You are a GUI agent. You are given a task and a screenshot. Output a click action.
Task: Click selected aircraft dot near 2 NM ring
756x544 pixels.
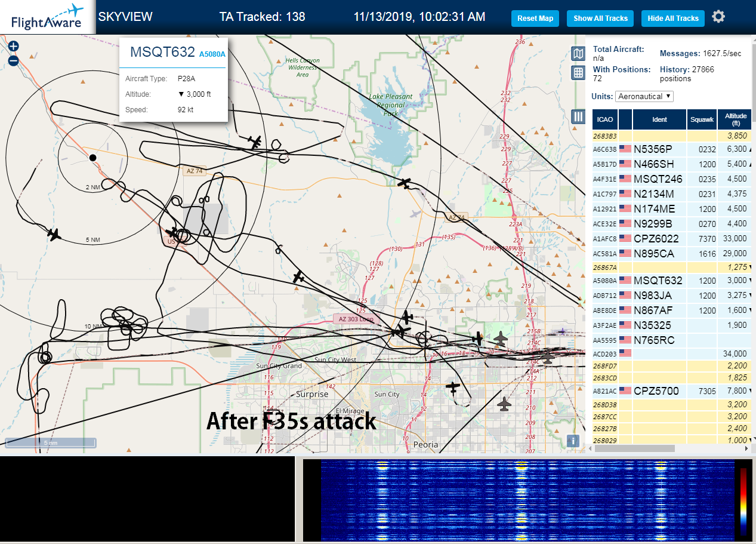pos(92,158)
